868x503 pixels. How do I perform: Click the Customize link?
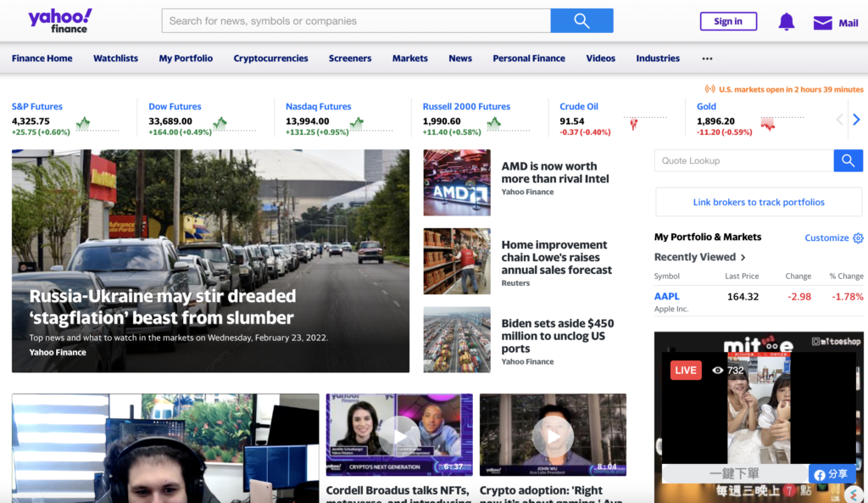[x=826, y=238]
